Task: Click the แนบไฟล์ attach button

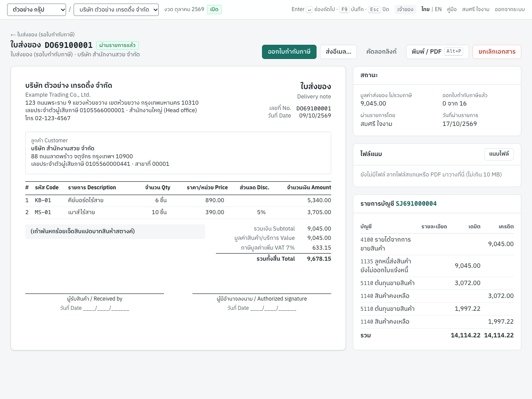Action: (x=499, y=154)
